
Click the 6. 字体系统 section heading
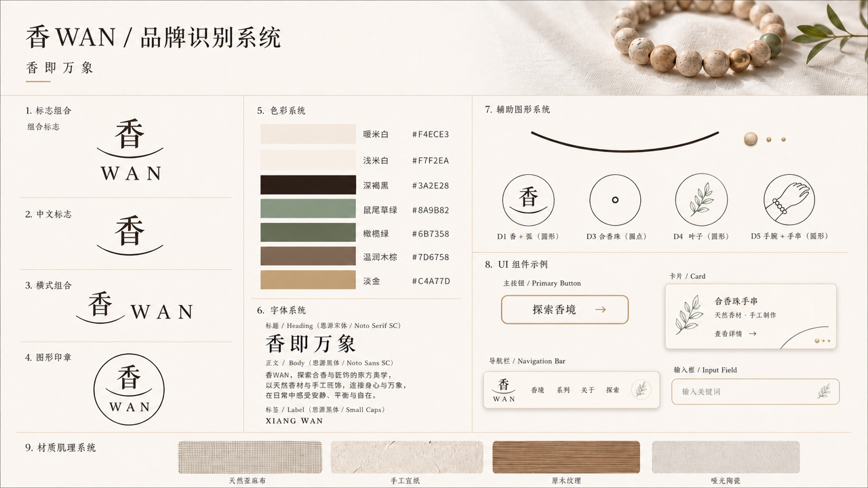click(281, 310)
